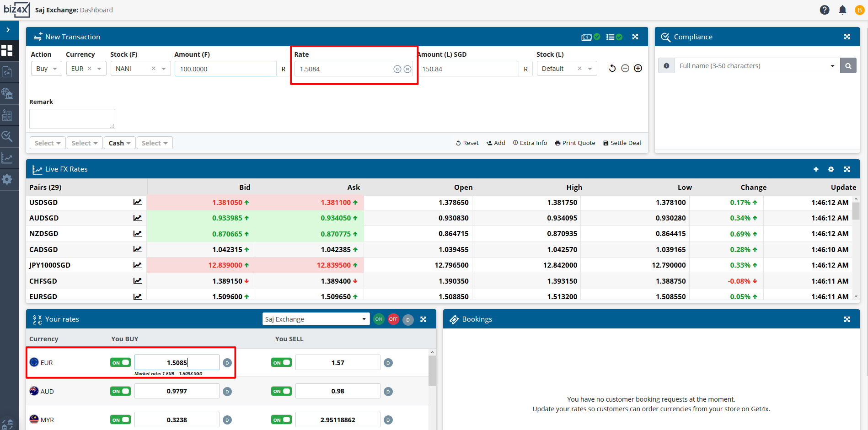Toggle AUD You SELL switch

pos(281,391)
